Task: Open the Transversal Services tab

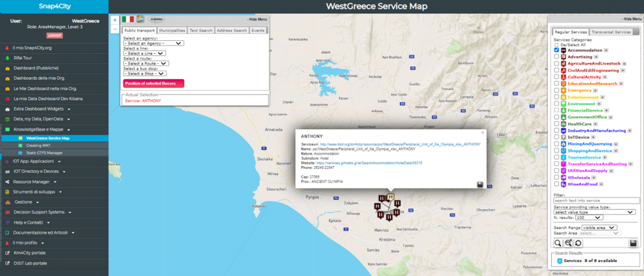Action: tap(611, 32)
